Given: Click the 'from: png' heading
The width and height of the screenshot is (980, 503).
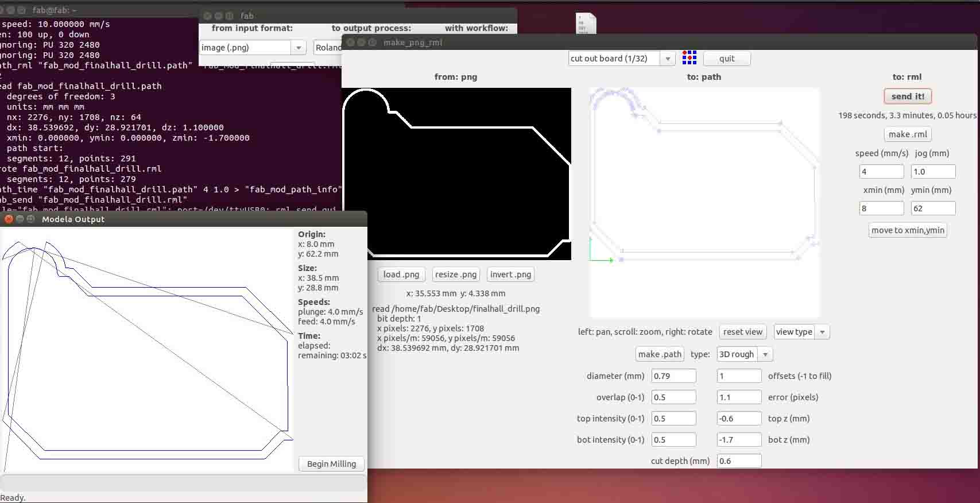Looking at the screenshot, I should click(x=456, y=77).
